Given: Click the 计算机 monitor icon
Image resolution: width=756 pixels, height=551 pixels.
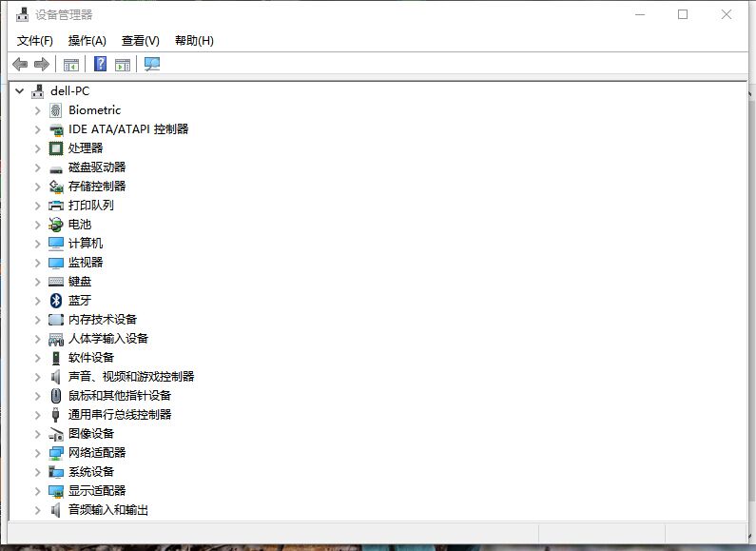Looking at the screenshot, I should (x=56, y=244).
